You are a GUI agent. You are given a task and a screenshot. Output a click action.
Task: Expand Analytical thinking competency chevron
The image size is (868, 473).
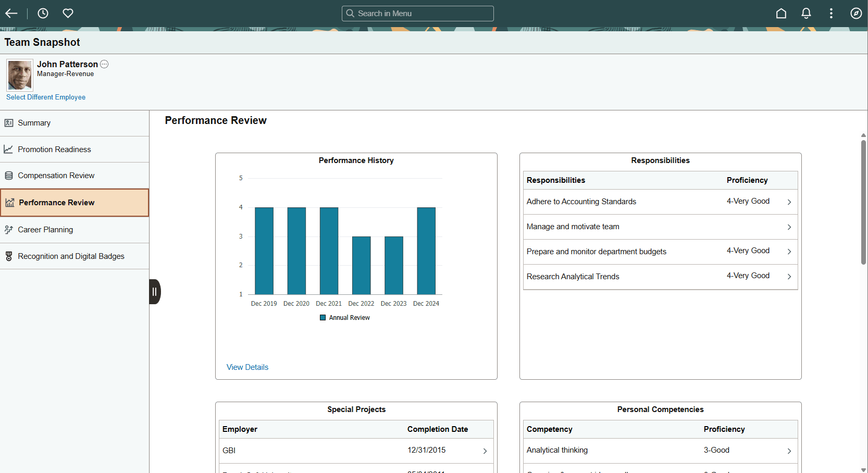point(789,451)
